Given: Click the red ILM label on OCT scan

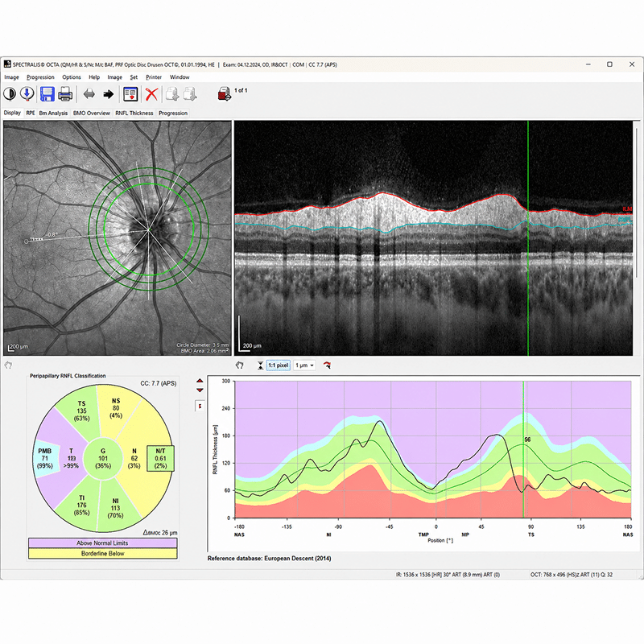Looking at the screenshot, I should (627, 209).
